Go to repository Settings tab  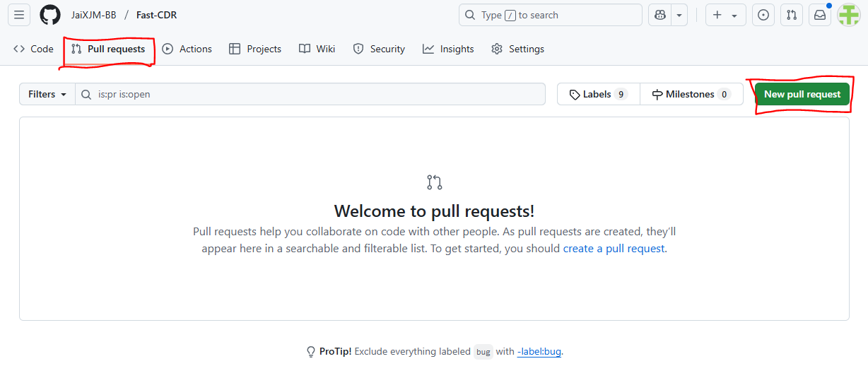[x=517, y=49]
